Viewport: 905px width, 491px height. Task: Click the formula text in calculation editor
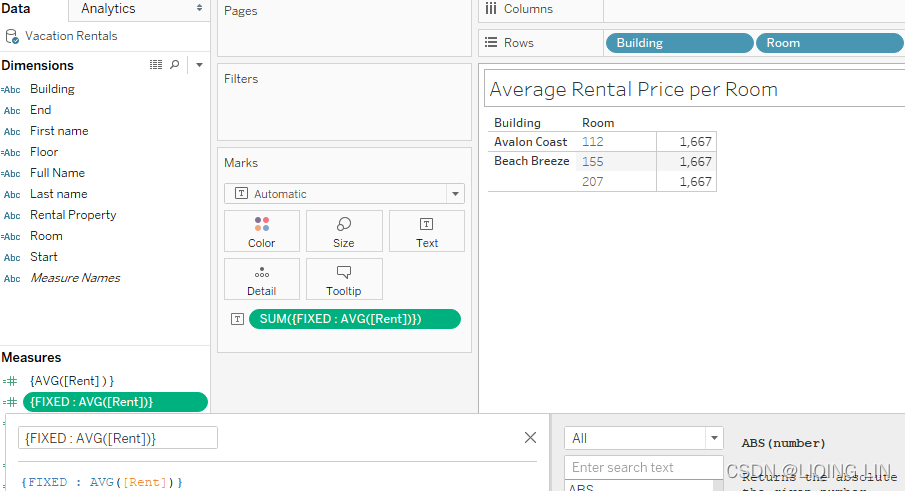102,482
